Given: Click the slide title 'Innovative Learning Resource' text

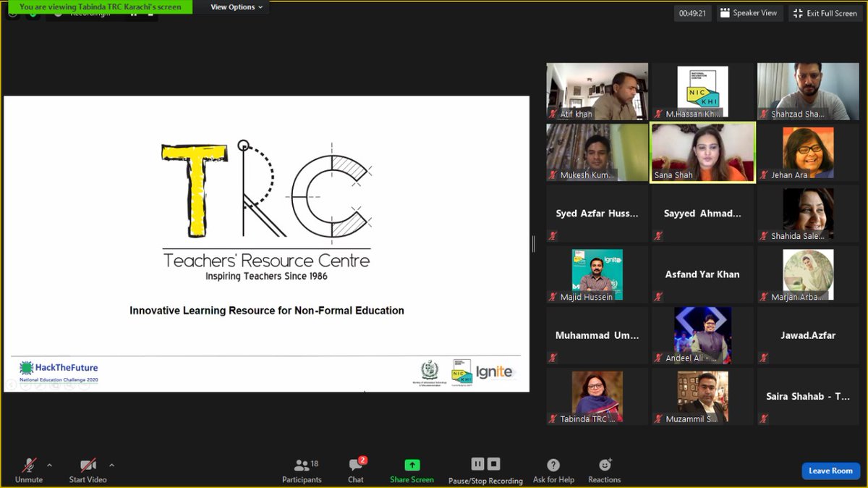Looking at the screenshot, I should pyautogui.click(x=267, y=311).
